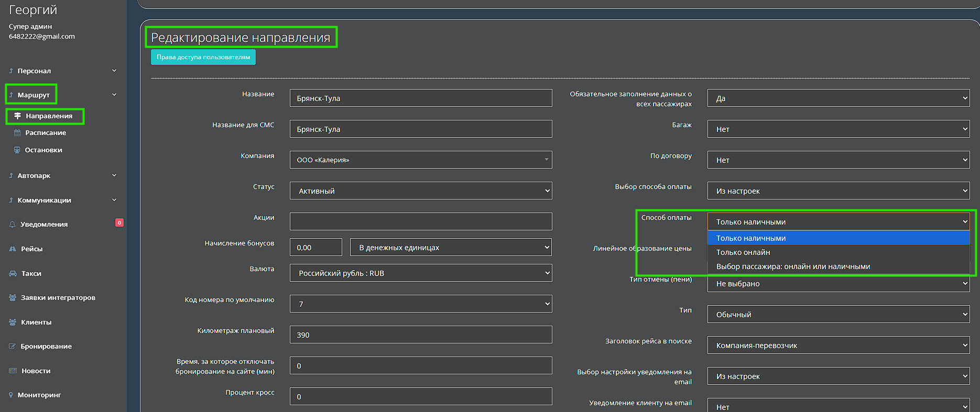980x412 pixels.
Task: Open Бронирование in the sidebar
Action: [x=46, y=347]
